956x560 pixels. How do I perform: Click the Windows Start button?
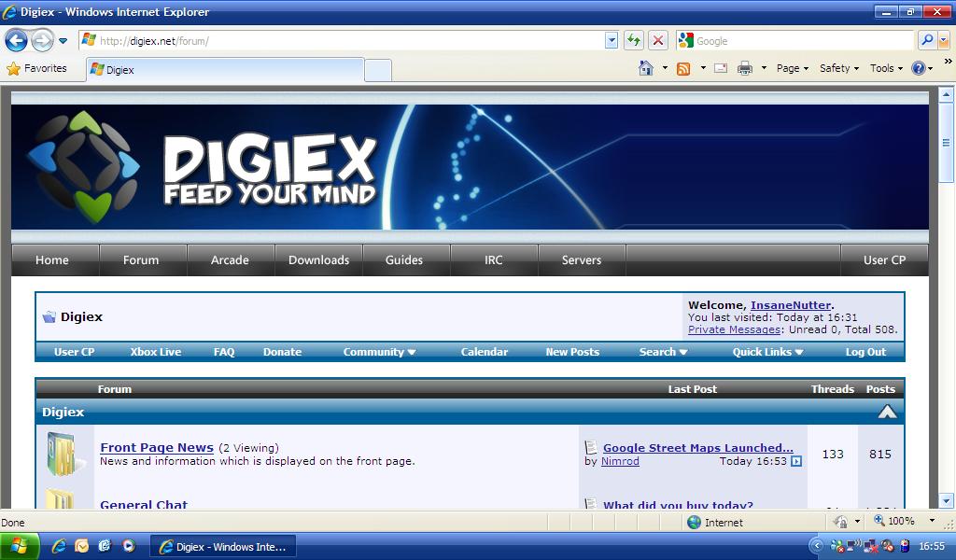coord(20,547)
